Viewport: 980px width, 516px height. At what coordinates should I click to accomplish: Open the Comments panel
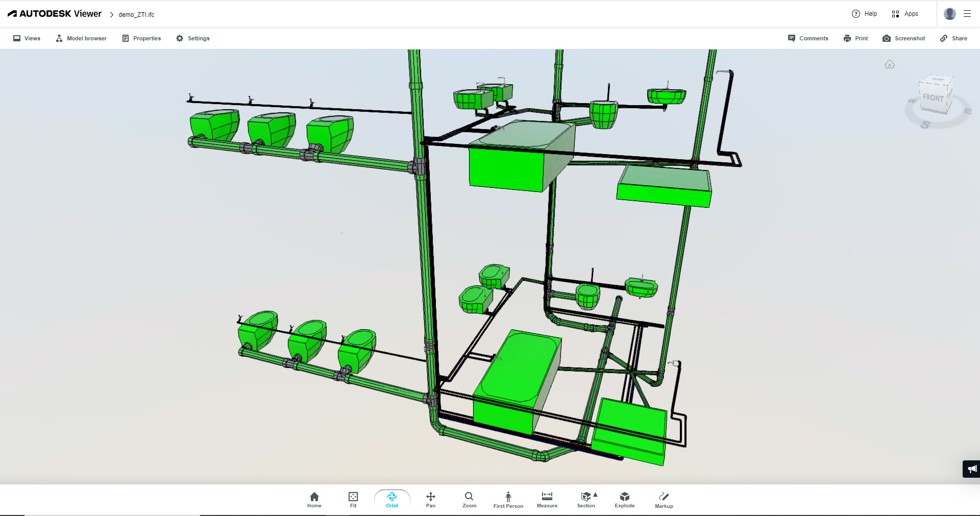pyautogui.click(x=808, y=38)
